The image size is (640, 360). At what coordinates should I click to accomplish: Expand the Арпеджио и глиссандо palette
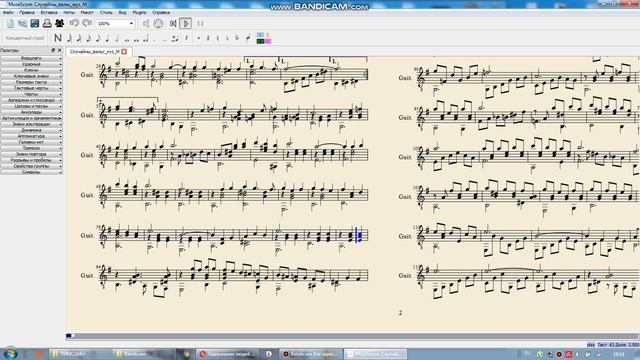[x=31, y=100]
